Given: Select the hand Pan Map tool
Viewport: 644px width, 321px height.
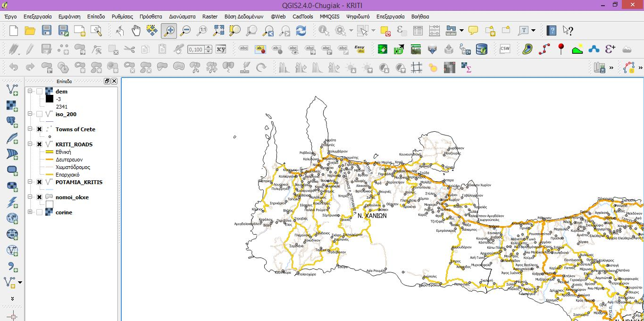Looking at the screenshot, I should pos(136,31).
